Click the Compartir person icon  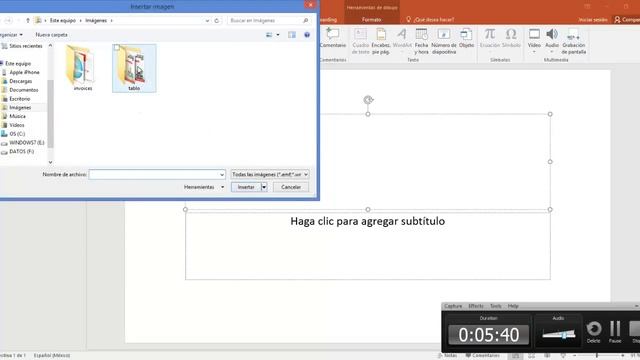[617, 20]
